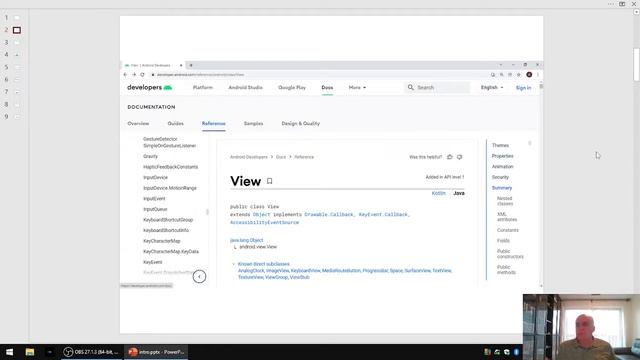Open InputEvent in the class list
Viewport: 640px width, 360px height.
coord(154,199)
